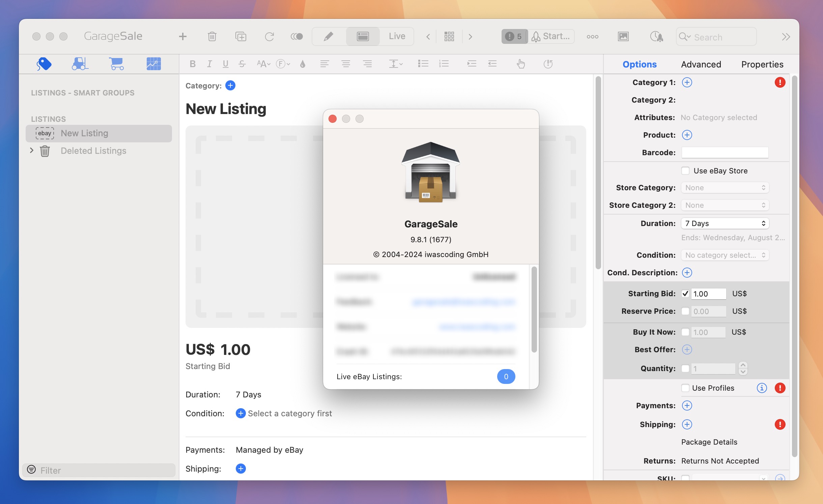This screenshot has height=504, width=823.
Task: Switch to Preview mode window icon
Action: pos(363,36)
